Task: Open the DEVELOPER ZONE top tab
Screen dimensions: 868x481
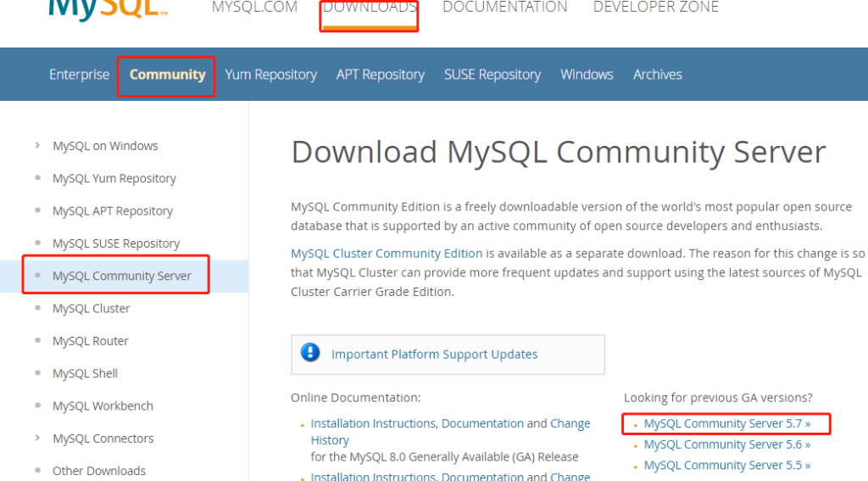Action: click(x=656, y=7)
